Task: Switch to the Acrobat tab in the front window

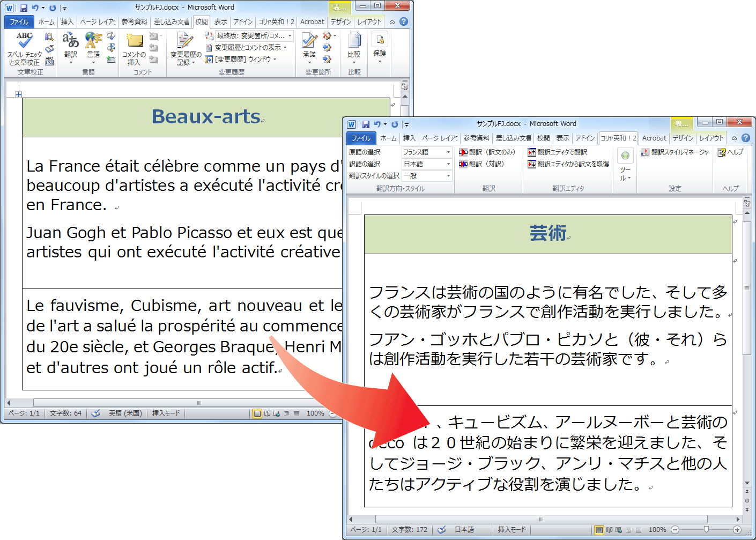Action: click(654, 138)
